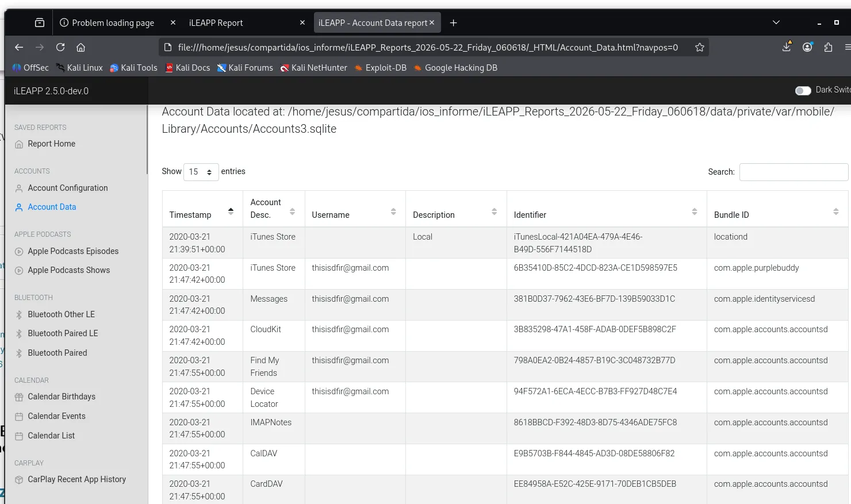Go back with the browser back arrow
This screenshot has width=851, height=504.
coord(19,47)
